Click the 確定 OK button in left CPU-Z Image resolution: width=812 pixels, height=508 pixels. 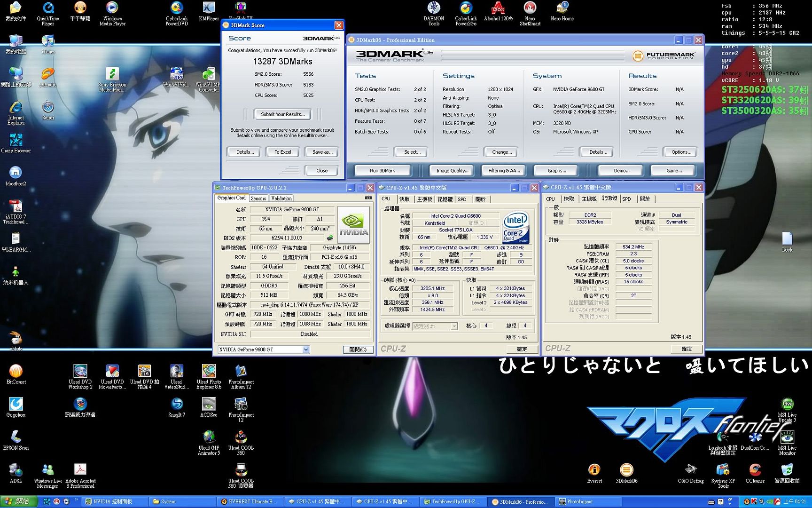click(522, 349)
